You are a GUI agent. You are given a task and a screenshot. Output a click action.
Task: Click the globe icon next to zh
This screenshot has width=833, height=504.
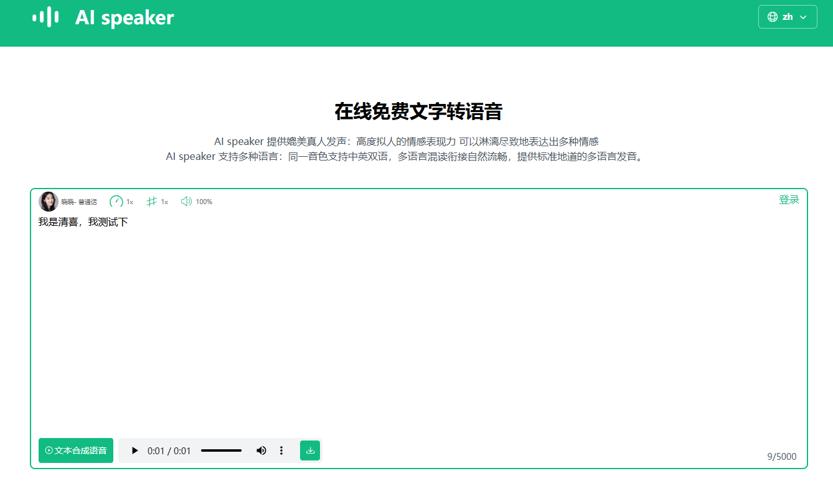[x=772, y=17]
